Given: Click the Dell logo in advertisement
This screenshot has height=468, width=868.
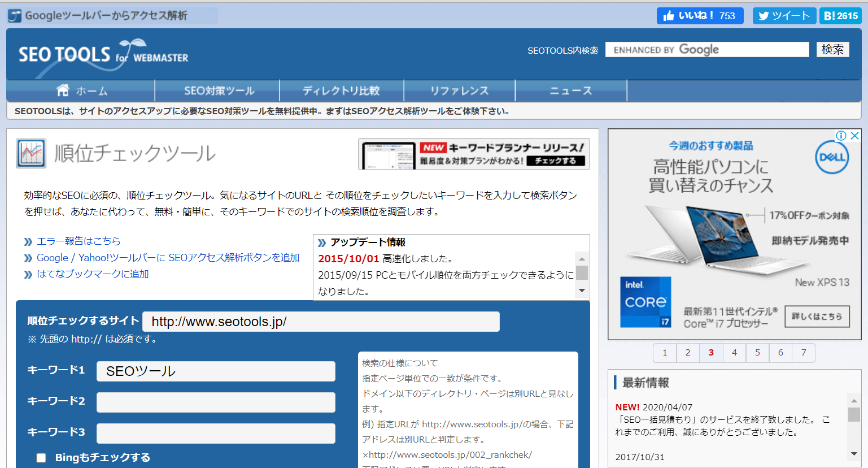Looking at the screenshot, I should click(x=832, y=157).
